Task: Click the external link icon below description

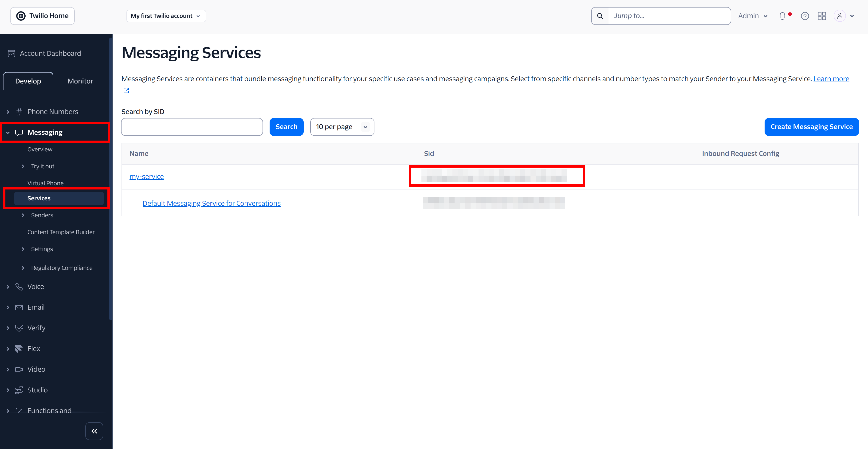Action: [x=126, y=90]
